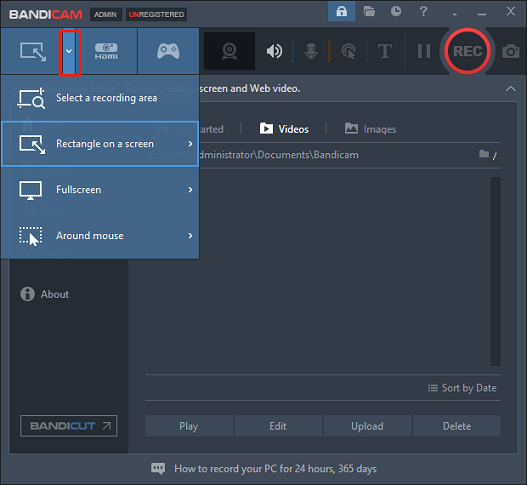Click the Sort by Date list icon

tap(433, 388)
